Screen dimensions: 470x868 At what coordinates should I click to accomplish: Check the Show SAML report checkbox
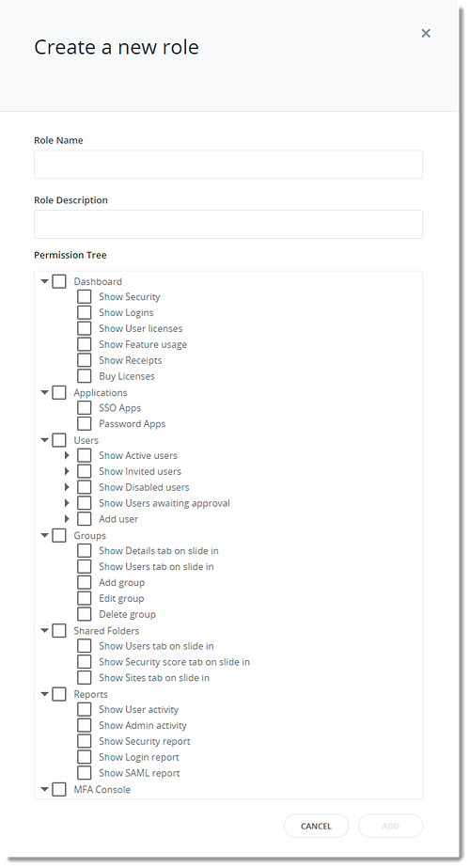point(85,773)
